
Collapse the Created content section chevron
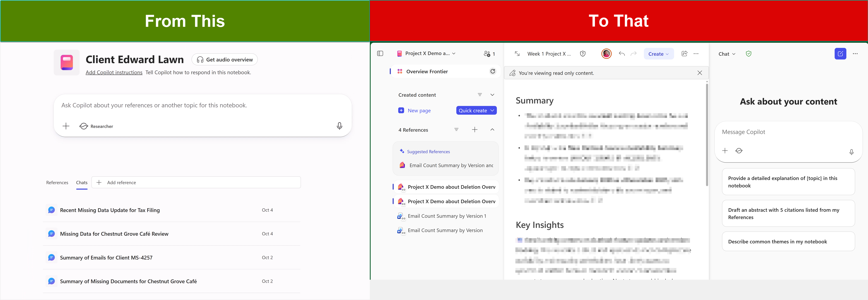[x=492, y=95]
